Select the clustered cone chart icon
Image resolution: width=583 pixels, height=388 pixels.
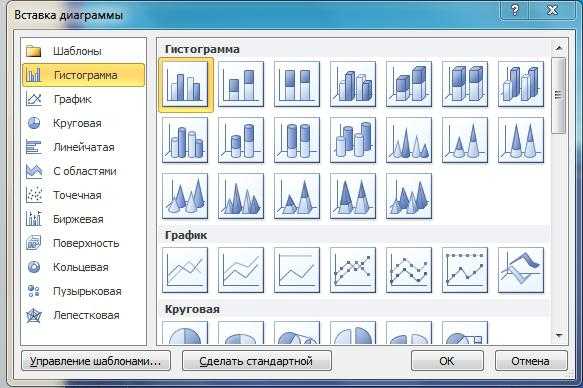tap(409, 140)
